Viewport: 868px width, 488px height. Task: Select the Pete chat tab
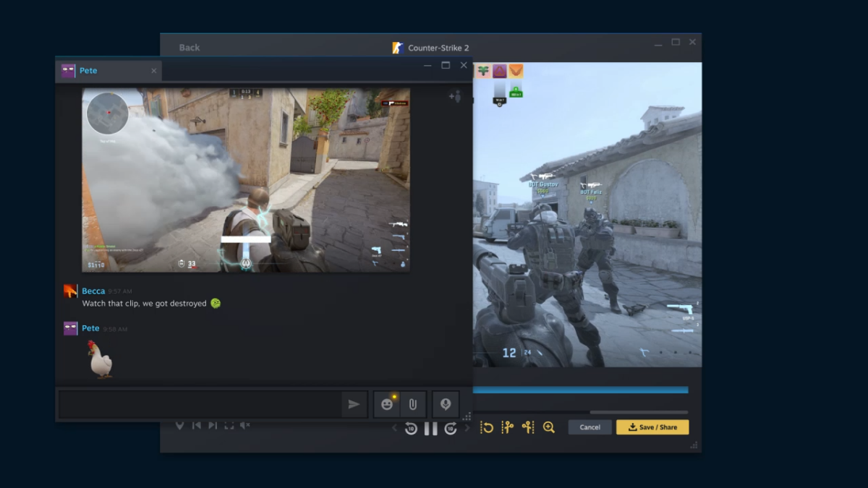109,71
